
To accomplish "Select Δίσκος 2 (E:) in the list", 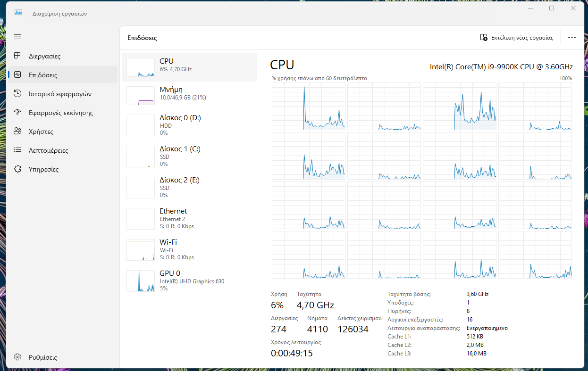I will pyautogui.click(x=189, y=187).
